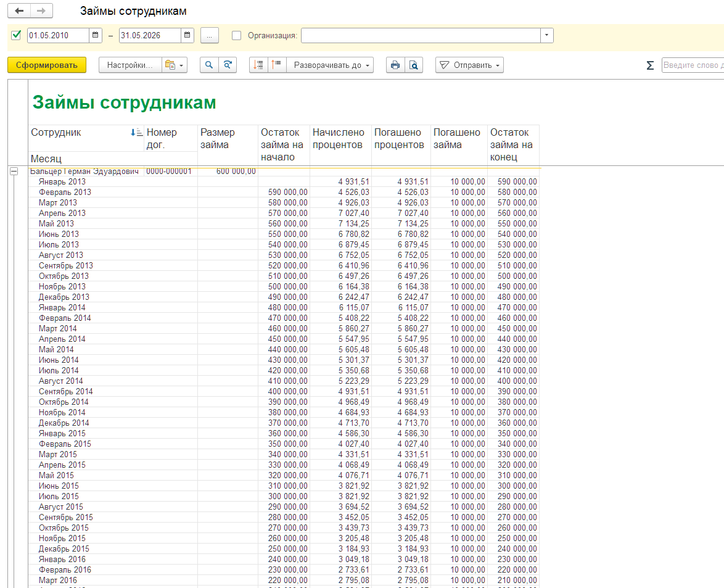The image size is (724, 588).
Task: Open the Организация dropdown list
Action: tap(546, 36)
